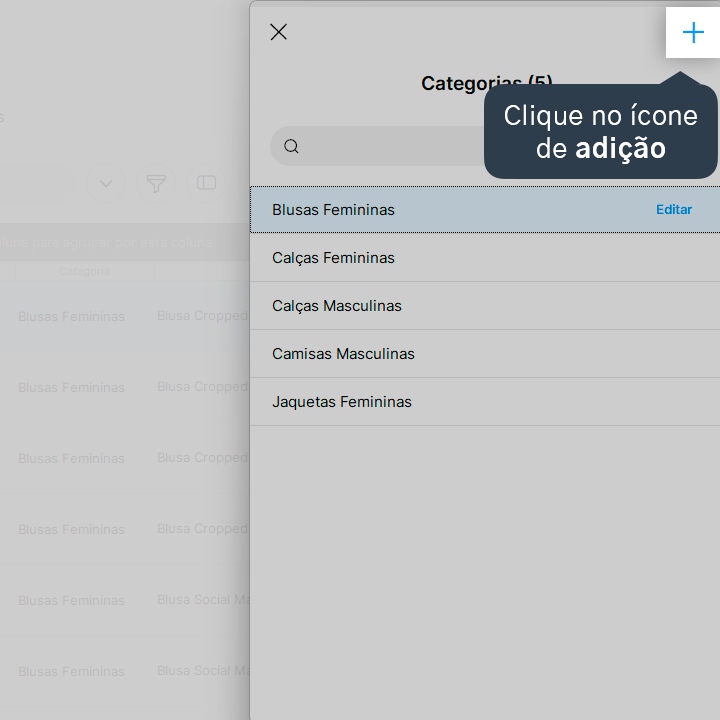Select Jaquetas Femininas category

[485, 402]
